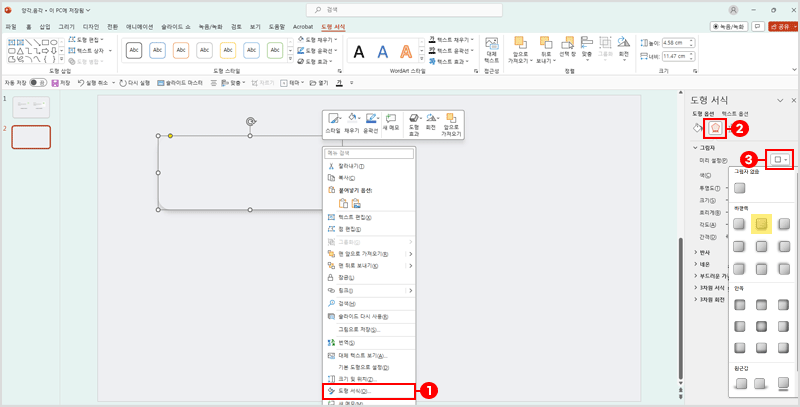The height and width of the screenshot is (407, 800).
Task: Click the 공유 share button
Action: pyautogui.click(x=782, y=27)
